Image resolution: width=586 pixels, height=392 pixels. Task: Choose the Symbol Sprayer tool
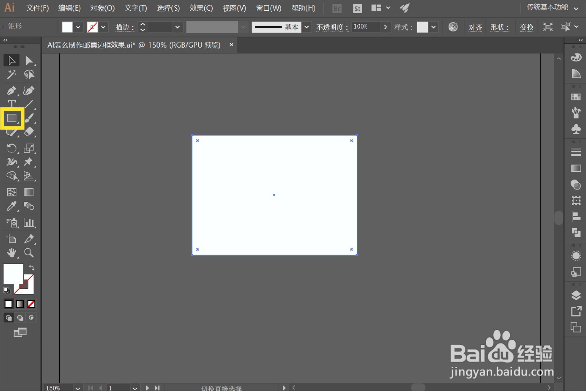12,222
